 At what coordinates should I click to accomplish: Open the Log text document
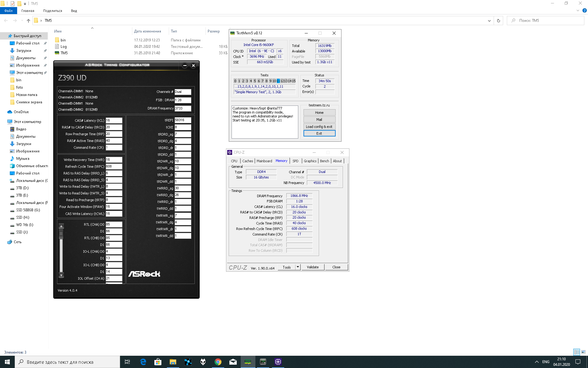point(63,47)
